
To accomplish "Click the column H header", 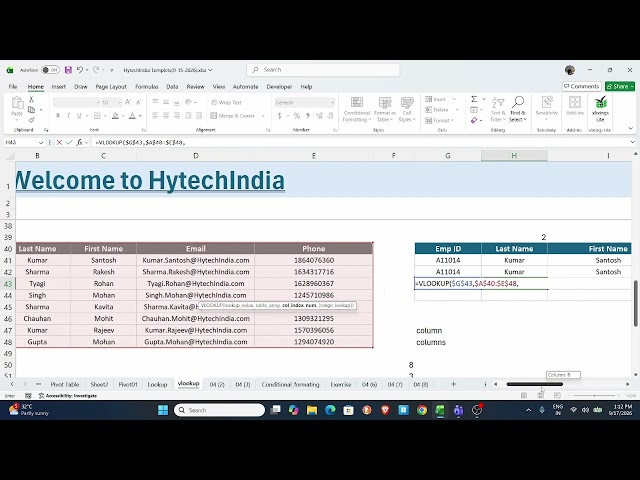I will click(x=514, y=156).
